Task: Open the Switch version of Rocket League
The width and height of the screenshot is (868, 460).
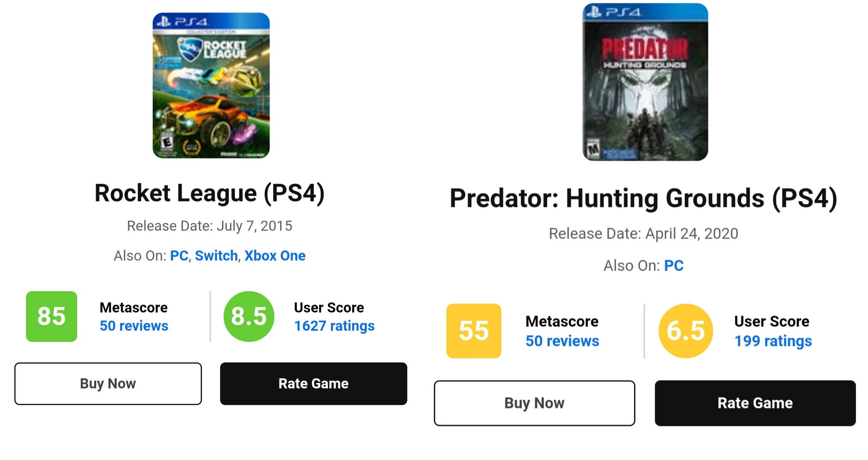Action: pos(216,256)
